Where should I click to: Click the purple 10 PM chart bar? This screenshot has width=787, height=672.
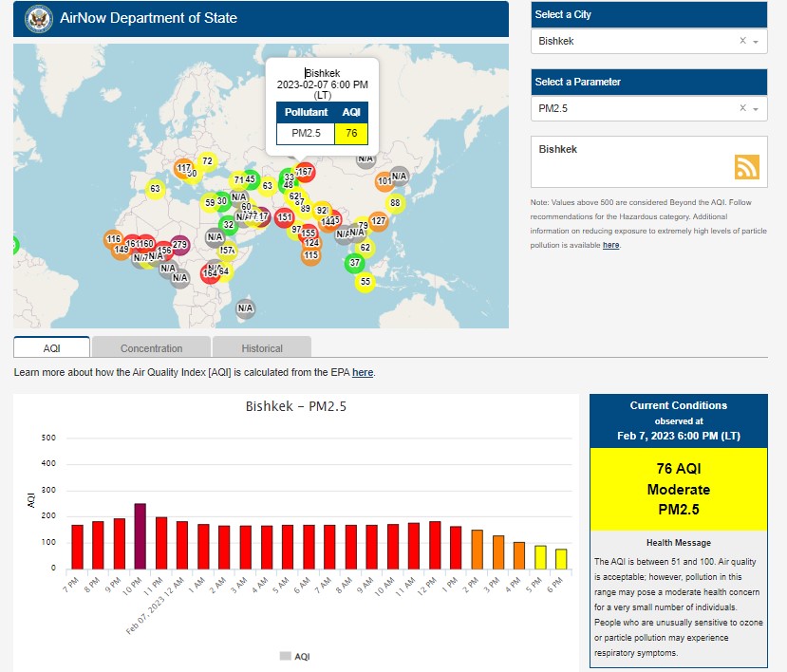pyautogui.click(x=141, y=536)
